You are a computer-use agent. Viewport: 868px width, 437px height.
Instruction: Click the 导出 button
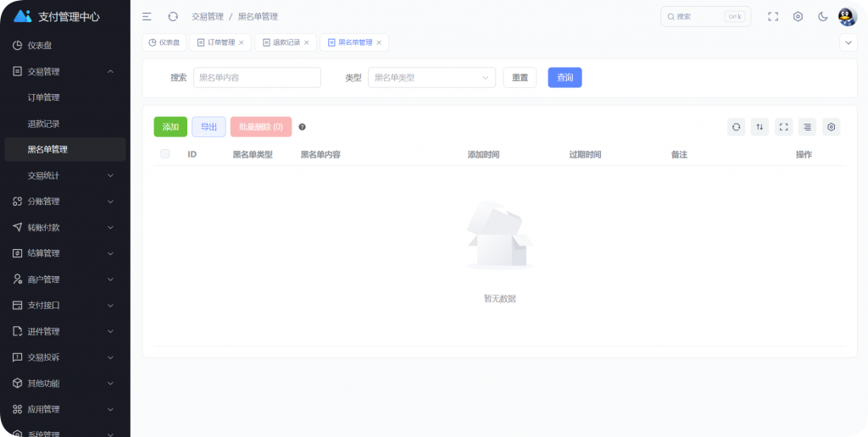point(209,127)
